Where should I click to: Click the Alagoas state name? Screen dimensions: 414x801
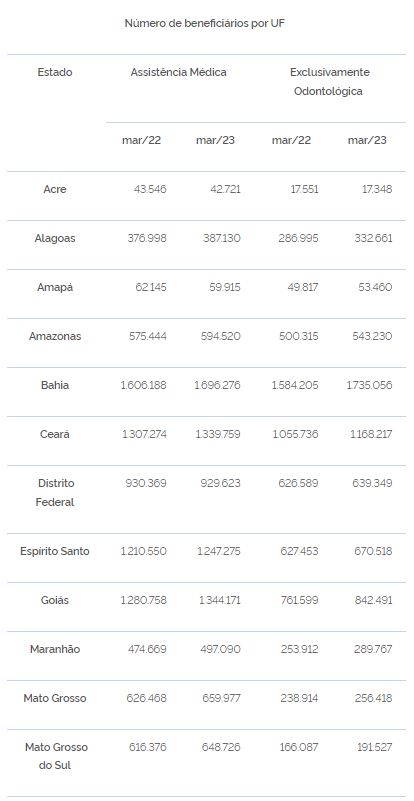(55, 238)
